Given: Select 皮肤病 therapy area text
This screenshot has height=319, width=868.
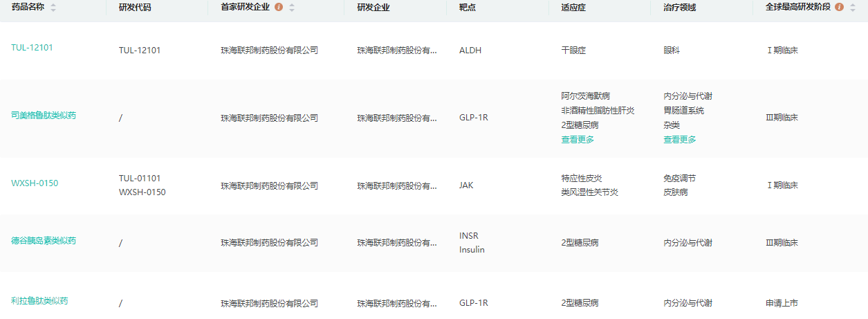Looking at the screenshot, I should [676, 192].
